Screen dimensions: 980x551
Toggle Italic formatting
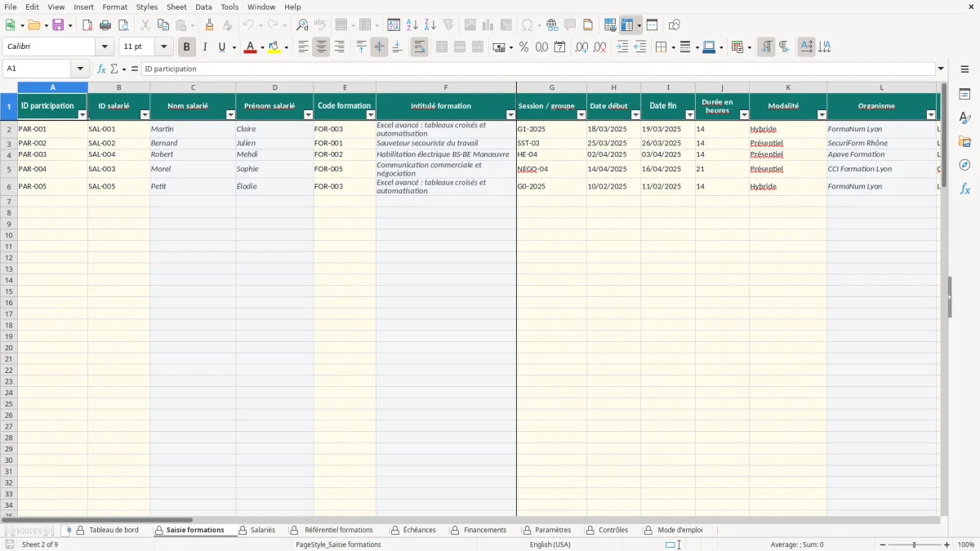coord(205,47)
